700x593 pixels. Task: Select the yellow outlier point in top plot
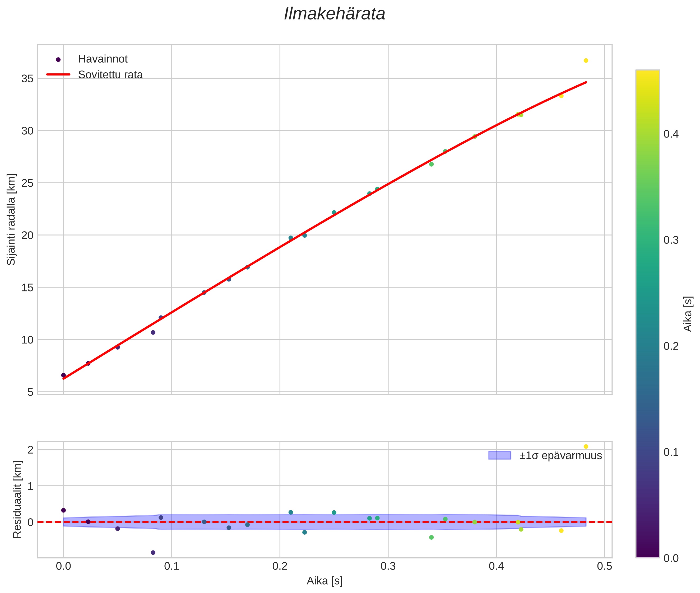pyautogui.click(x=586, y=60)
